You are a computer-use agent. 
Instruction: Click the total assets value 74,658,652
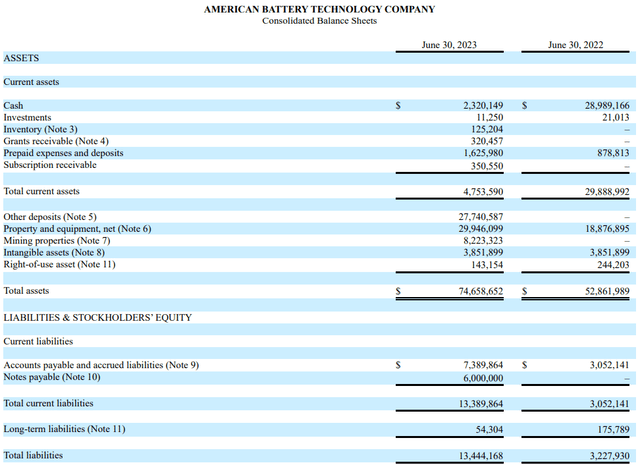[481, 291]
